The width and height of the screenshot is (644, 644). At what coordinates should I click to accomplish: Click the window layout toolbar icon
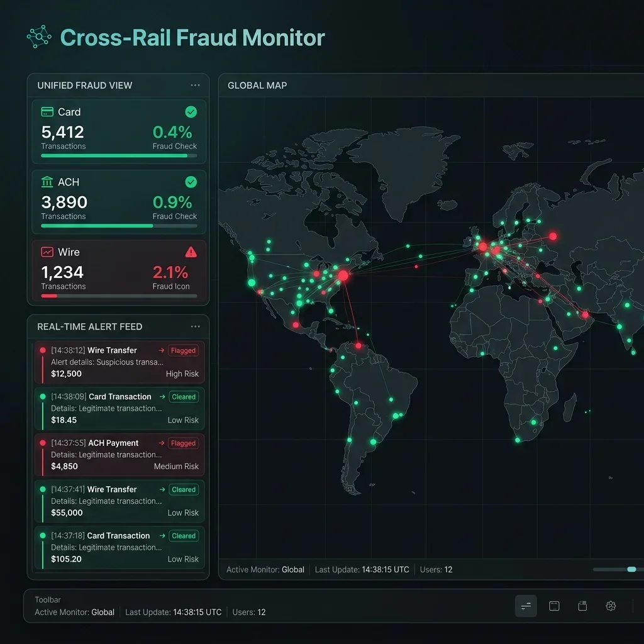click(x=554, y=606)
